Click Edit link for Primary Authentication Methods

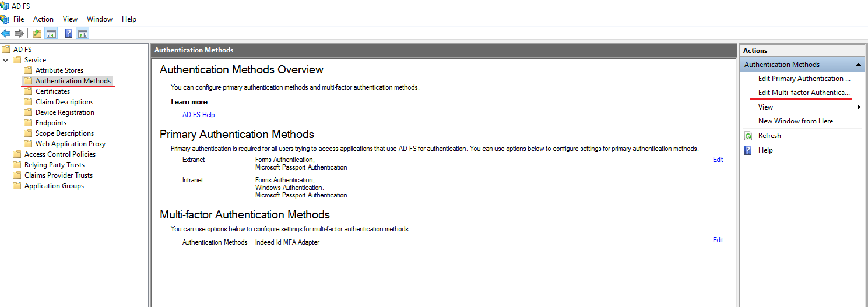718,160
